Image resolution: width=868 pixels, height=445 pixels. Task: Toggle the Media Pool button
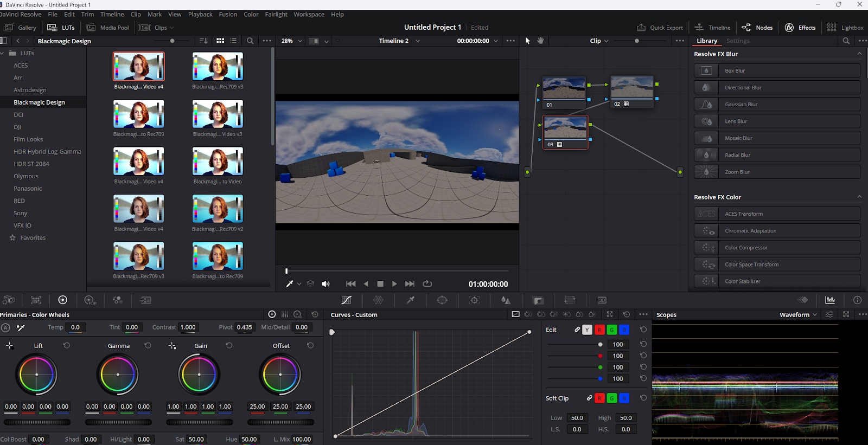(108, 28)
